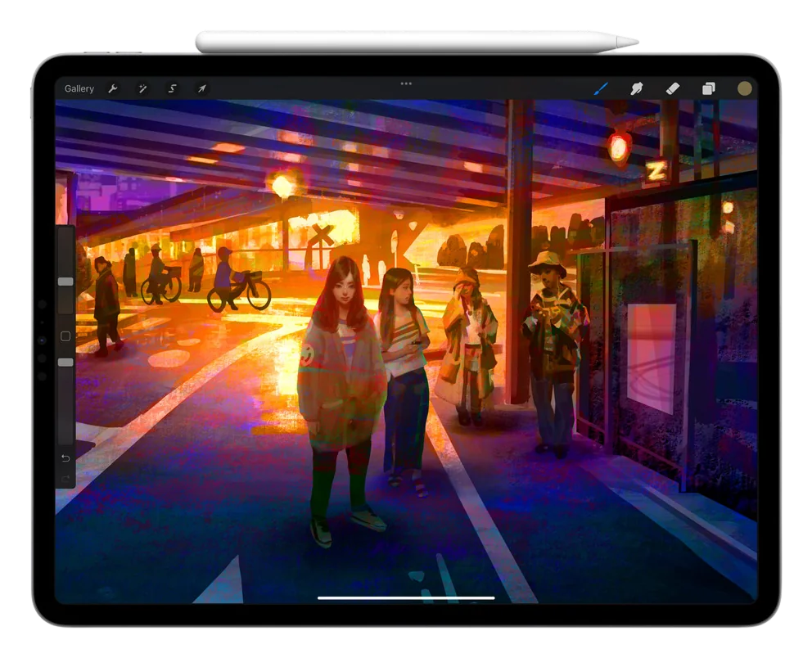Click the brush opacity slider handle

click(65, 363)
